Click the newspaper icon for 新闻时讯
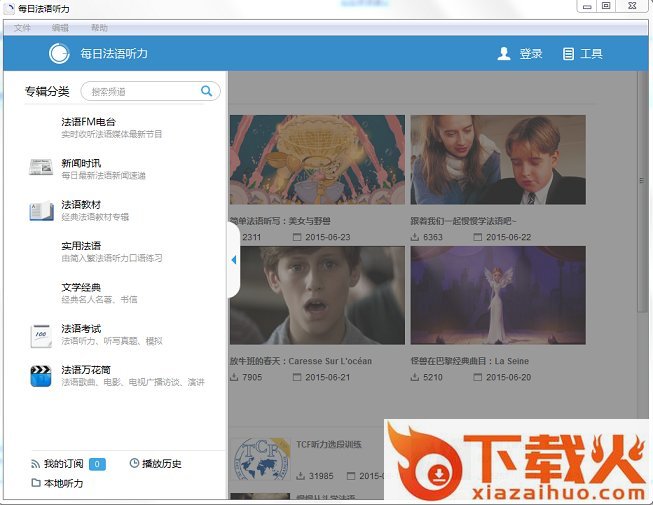Image resolution: width=653 pixels, height=505 pixels. (41, 167)
